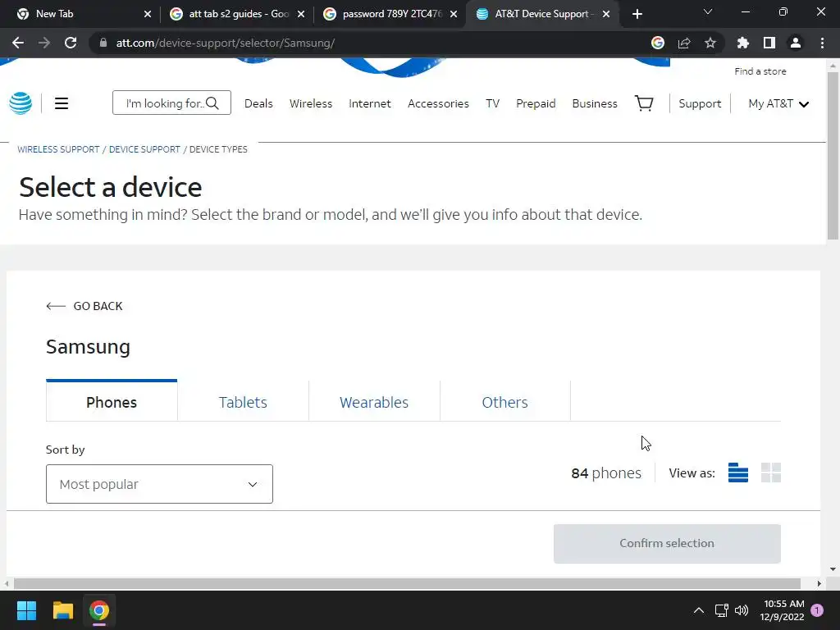
Task: Click the AT&T globe logo
Action: (x=21, y=103)
